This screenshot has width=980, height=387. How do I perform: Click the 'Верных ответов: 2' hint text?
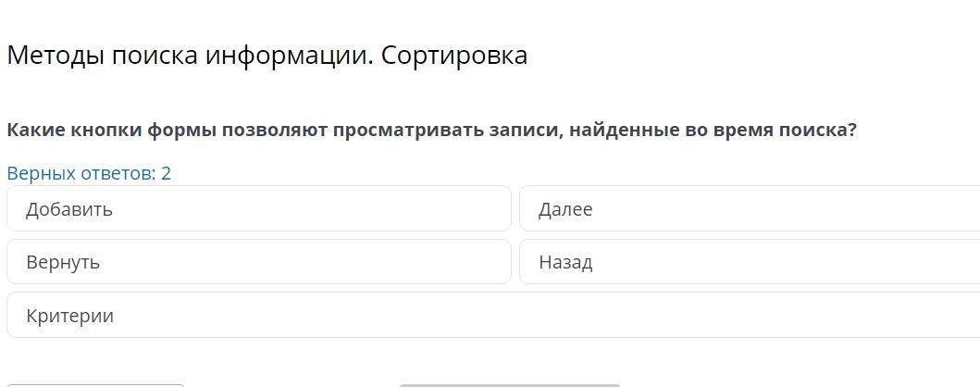pyautogui.click(x=89, y=173)
